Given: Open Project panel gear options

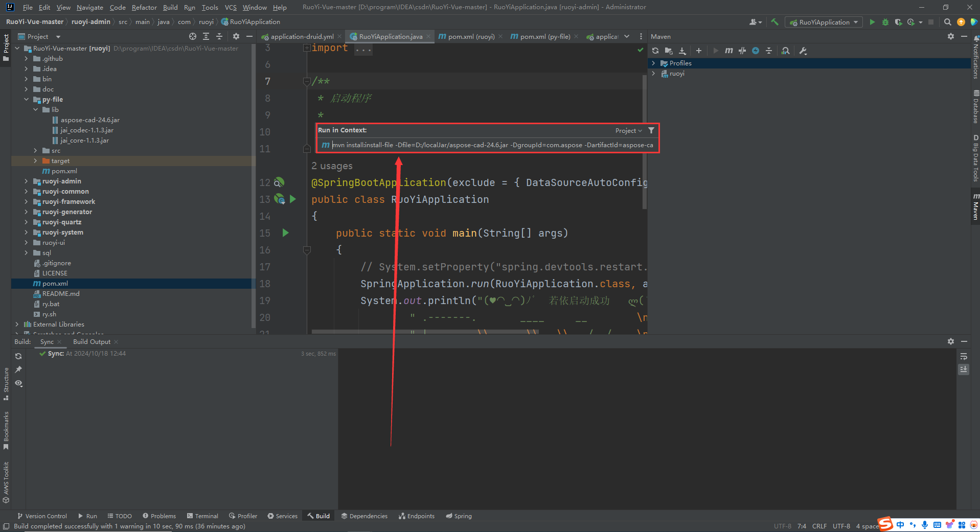Looking at the screenshot, I should pyautogui.click(x=236, y=36).
